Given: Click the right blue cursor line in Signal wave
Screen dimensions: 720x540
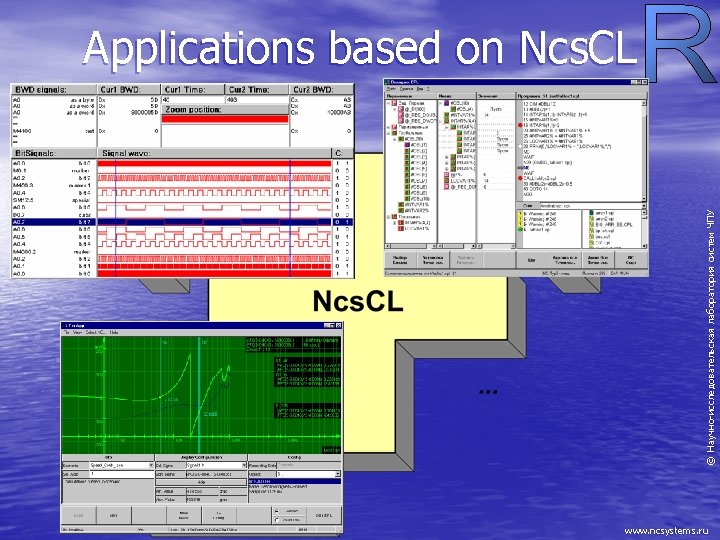Looking at the screenshot, I should pyautogui.click(x=290, y=218).
